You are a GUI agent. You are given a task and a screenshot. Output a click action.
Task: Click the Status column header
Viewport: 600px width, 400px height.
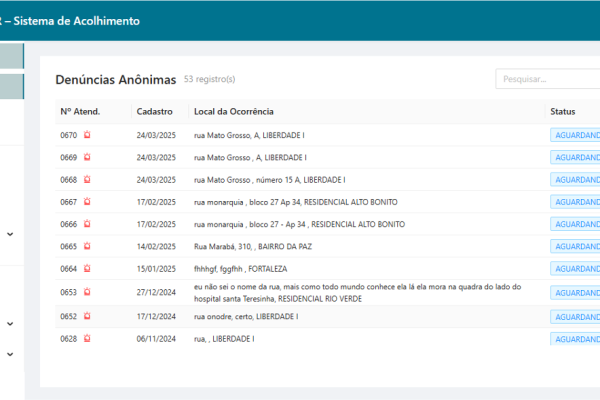point(562,111)
